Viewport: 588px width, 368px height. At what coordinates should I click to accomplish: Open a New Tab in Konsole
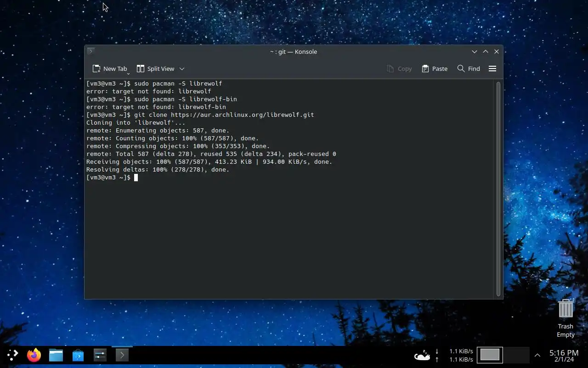click(x=109, y=69)
